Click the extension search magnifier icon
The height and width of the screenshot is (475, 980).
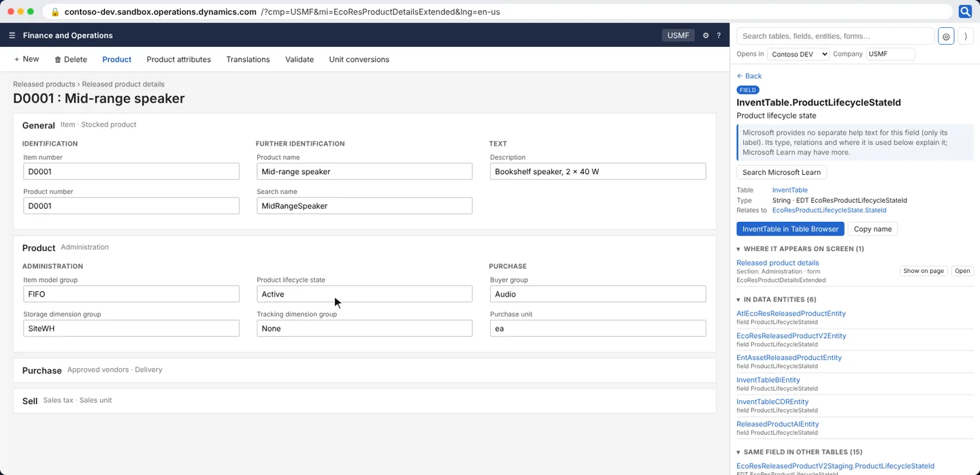965,12
